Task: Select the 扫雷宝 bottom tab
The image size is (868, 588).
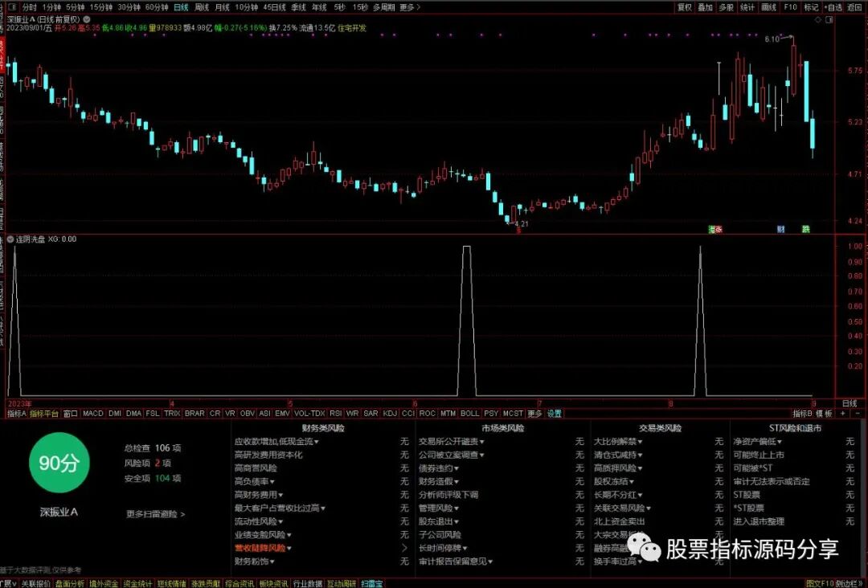Action: (372, 583)
